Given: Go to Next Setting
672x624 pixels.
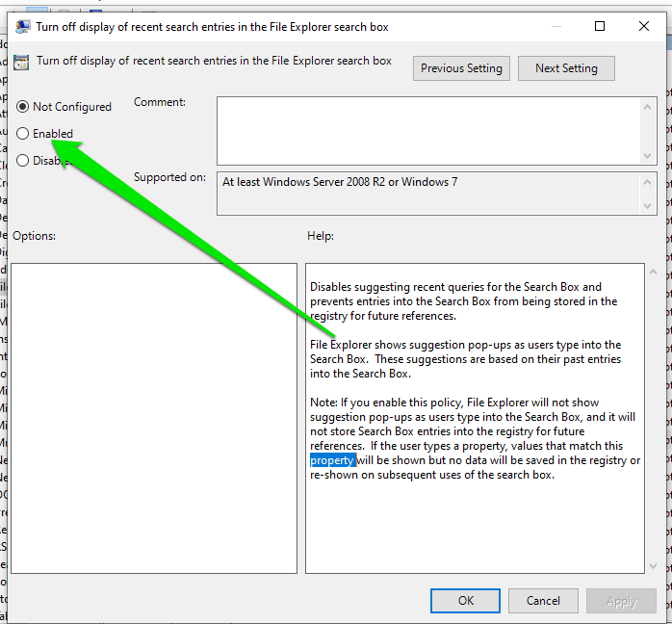Looking at the screenshot, I should (566, 68).
